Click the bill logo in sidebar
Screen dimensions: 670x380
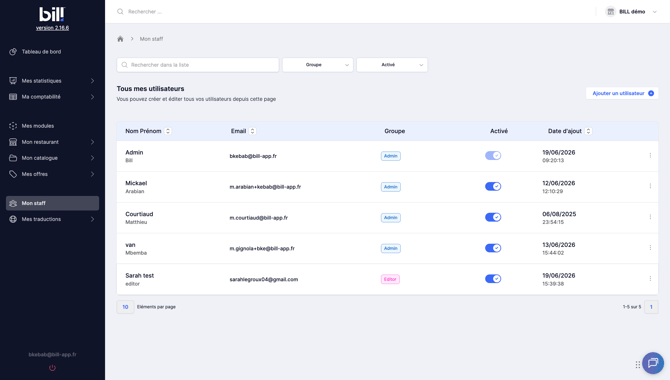[x=52, y=14]
